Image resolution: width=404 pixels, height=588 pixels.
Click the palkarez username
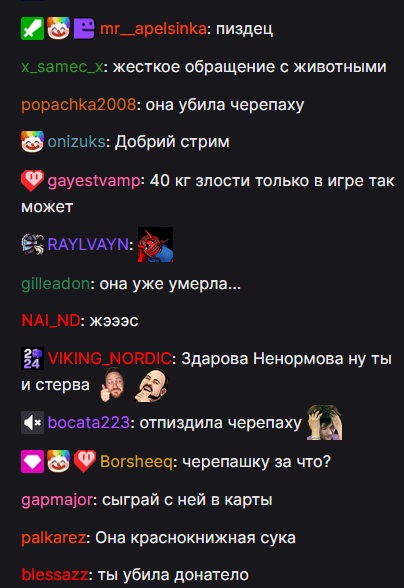(53, 538)
